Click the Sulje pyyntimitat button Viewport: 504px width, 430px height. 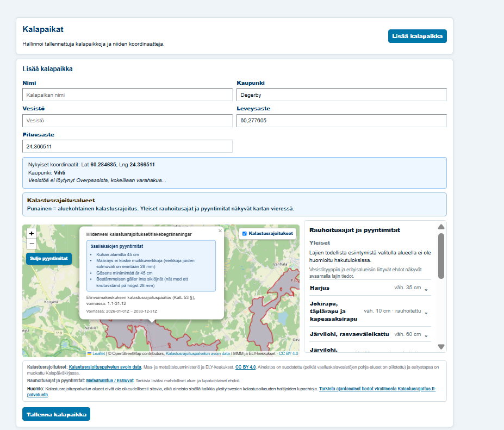(49, 258)
